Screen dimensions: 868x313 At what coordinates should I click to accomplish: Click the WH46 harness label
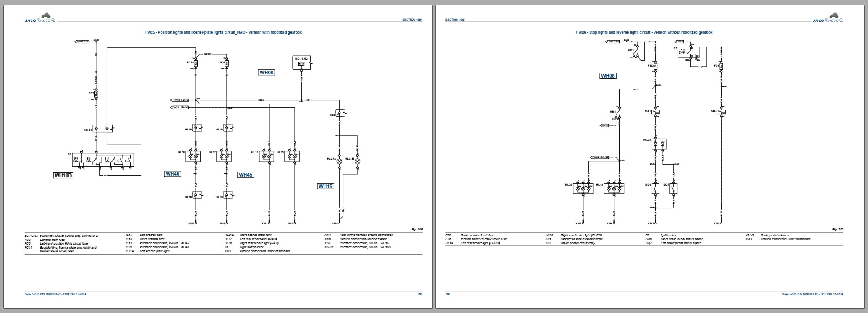[x=173, y=174]
